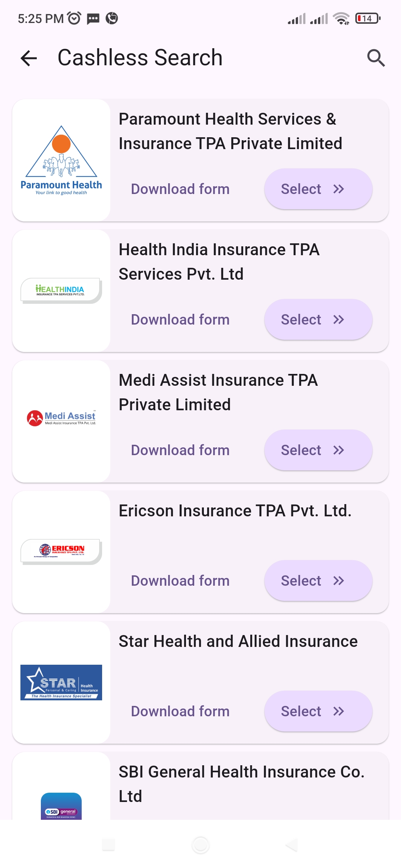Download form for Paramount Health Services
Screen dimensions: 401x868
click(180, 189)
